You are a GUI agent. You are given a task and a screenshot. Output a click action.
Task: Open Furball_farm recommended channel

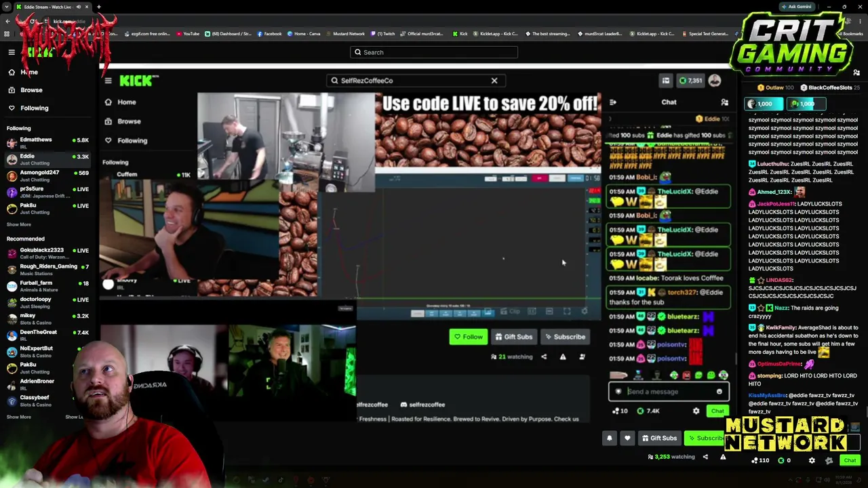pos(47,286)
